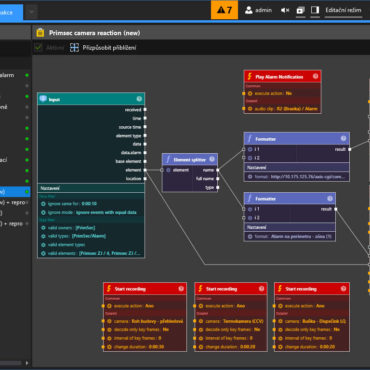Open help icon on middle Start recording node

tap(262, 288)
